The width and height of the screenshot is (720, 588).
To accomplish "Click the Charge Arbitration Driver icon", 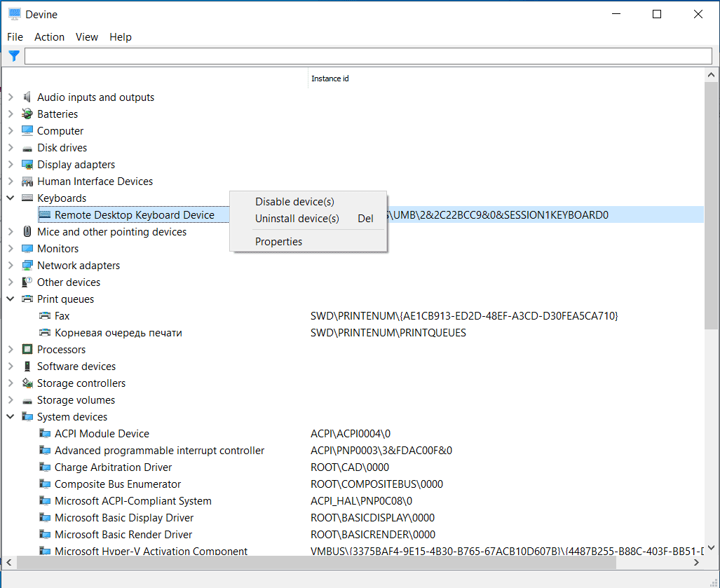I will coord(45,467).
